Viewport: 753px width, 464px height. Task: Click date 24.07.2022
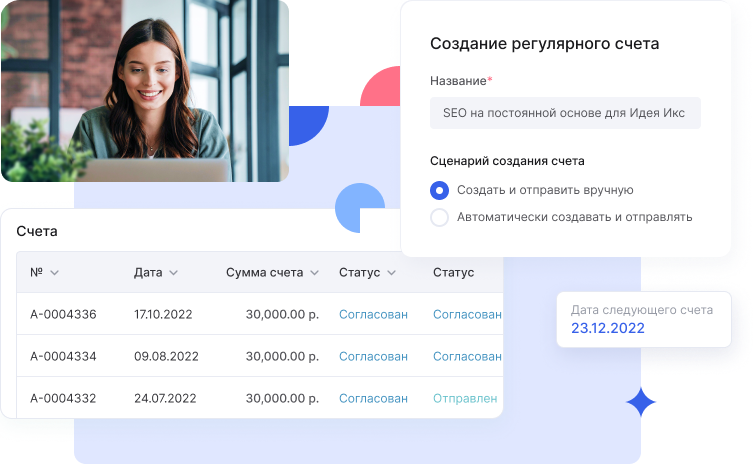(x=165, y=398)
